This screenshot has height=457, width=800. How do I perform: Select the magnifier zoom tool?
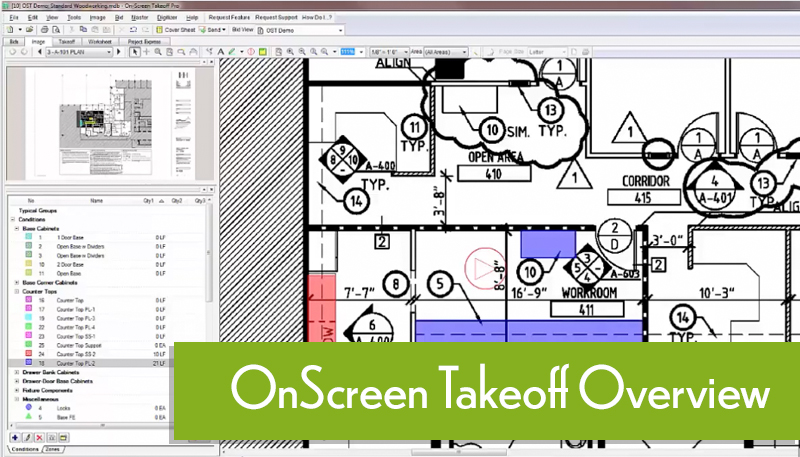coord(158,52)
